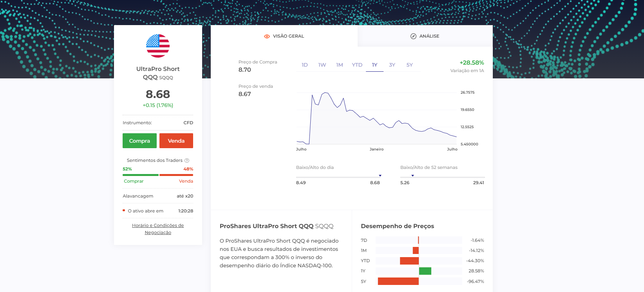Select the 1D chart range
Viewport: 644px width, 292px height.
[x=305, y=65]
